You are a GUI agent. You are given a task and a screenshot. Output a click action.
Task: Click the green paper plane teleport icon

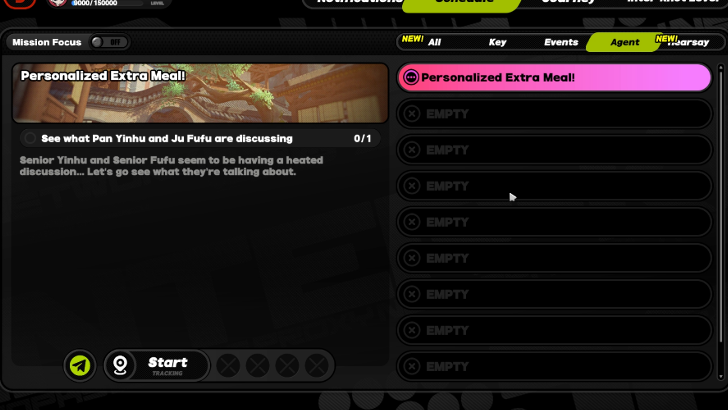point(80,365)
